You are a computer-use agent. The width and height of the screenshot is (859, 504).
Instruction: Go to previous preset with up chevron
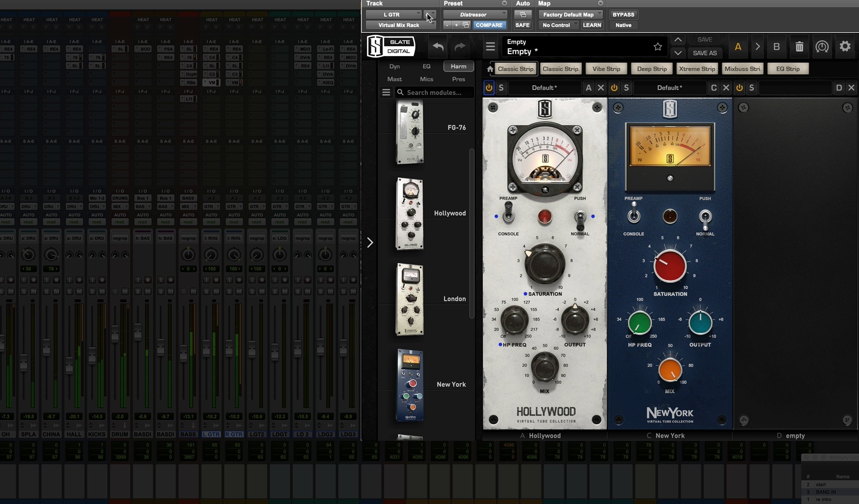click(678, 40)
